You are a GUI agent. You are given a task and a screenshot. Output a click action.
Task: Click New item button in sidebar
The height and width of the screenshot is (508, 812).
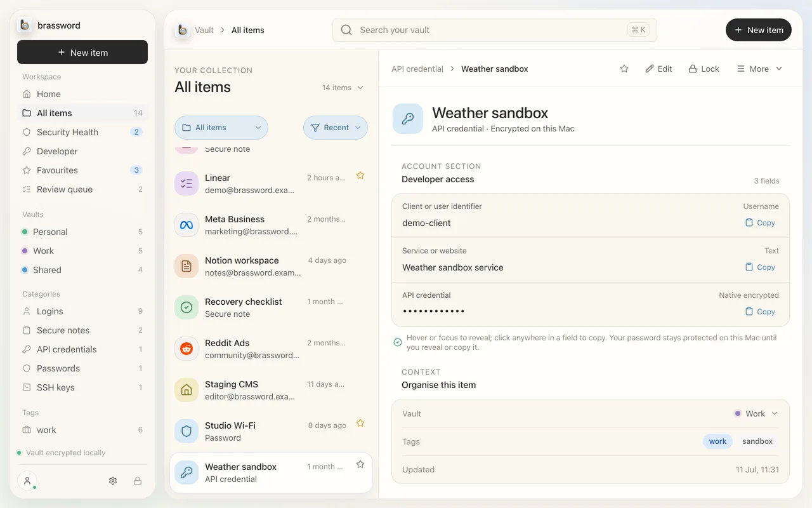click(82, 52)
